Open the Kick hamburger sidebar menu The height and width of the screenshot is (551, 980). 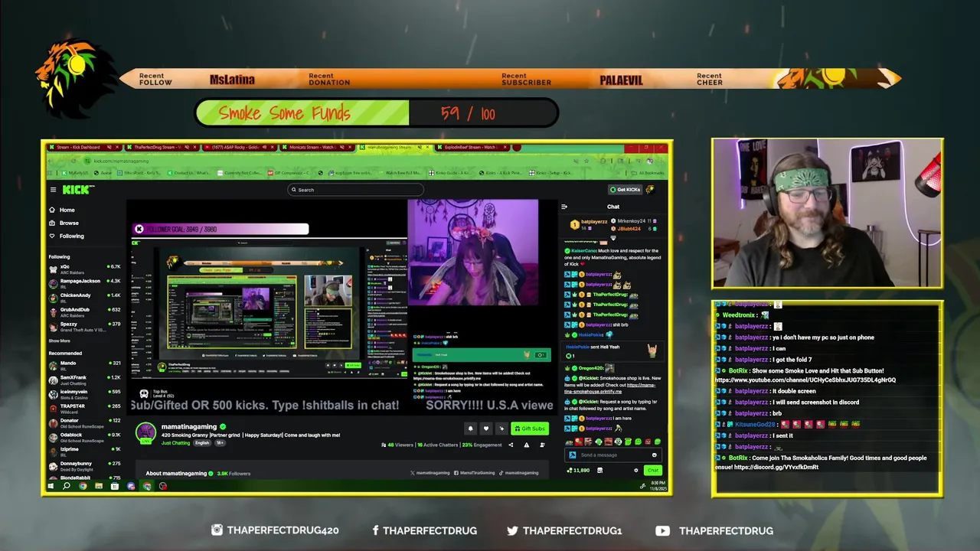click(x=53, y=190)
